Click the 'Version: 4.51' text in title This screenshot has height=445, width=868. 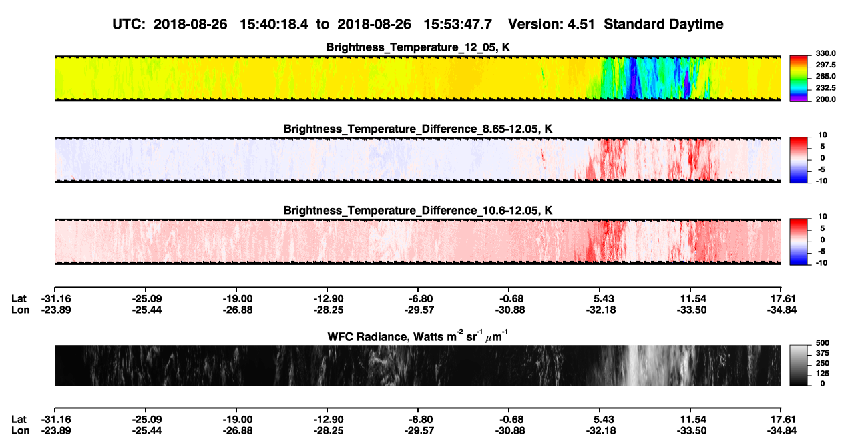(x=552, y=24)
